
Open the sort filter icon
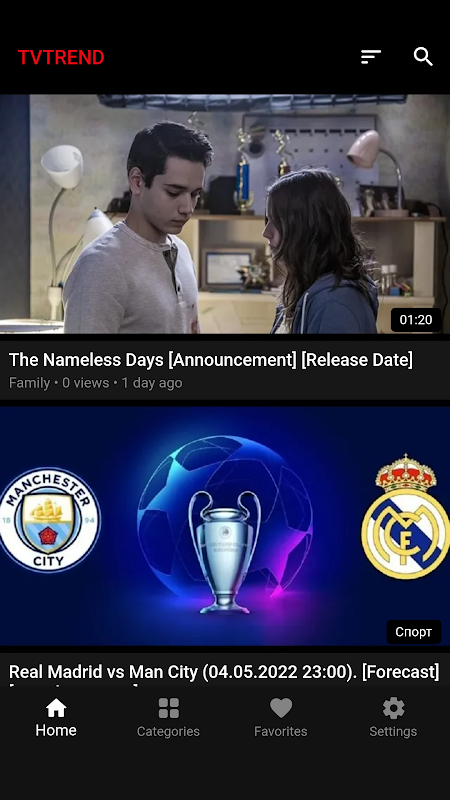(371, 57)
